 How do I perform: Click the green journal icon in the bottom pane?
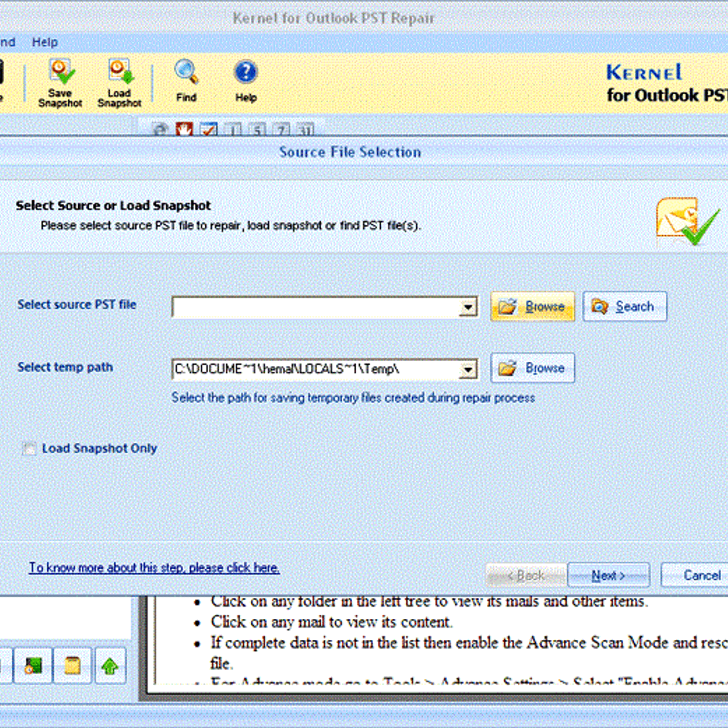pos(33,666)
